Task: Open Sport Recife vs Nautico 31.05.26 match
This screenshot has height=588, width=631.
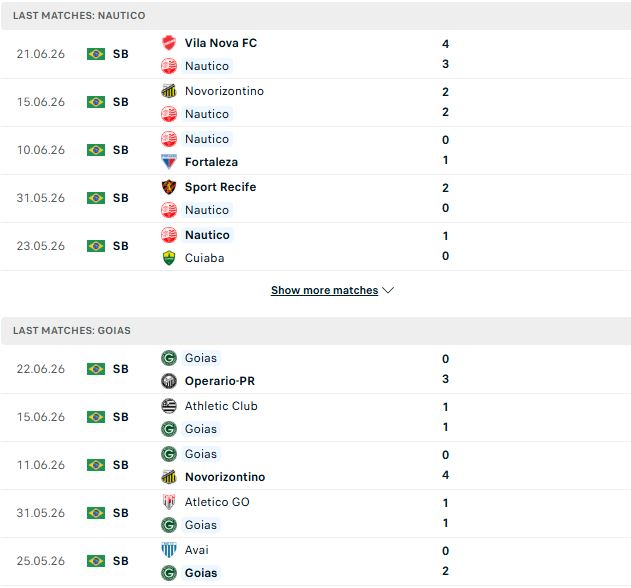Action: pos(316,198)
